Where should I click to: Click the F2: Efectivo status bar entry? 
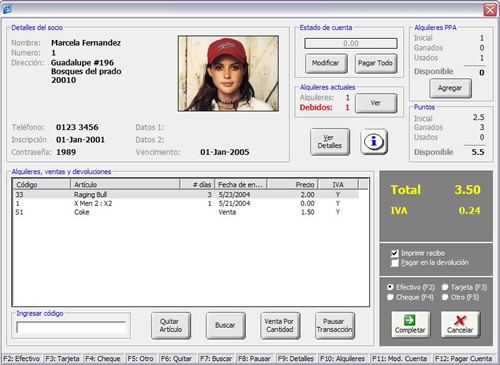(x=22, y=359)
